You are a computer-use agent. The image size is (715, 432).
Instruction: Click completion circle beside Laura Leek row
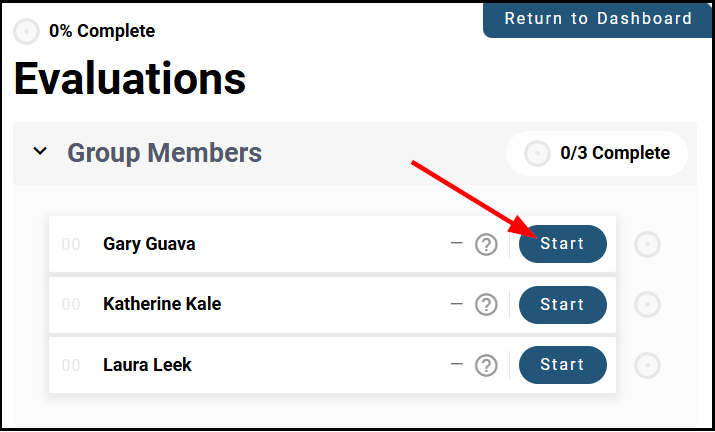tap(648, 365)
